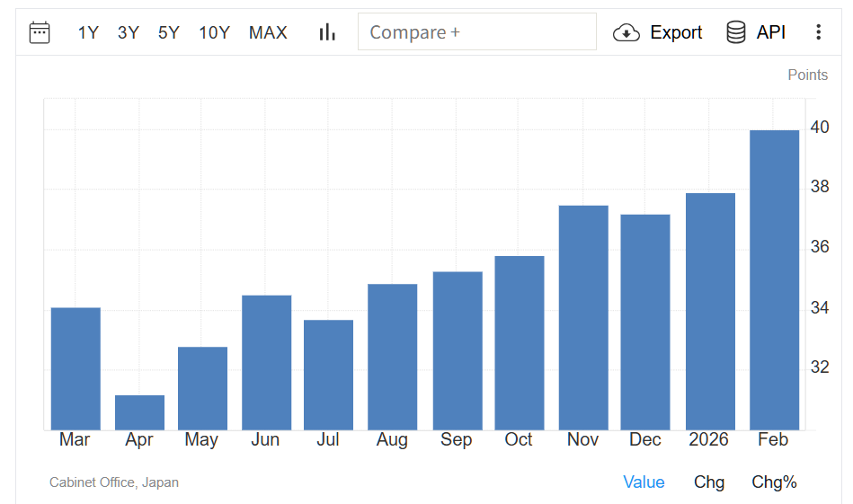Open the three-dot more options menu
Image resolution: width=853 pixels, height=504 pixels.
818,32
